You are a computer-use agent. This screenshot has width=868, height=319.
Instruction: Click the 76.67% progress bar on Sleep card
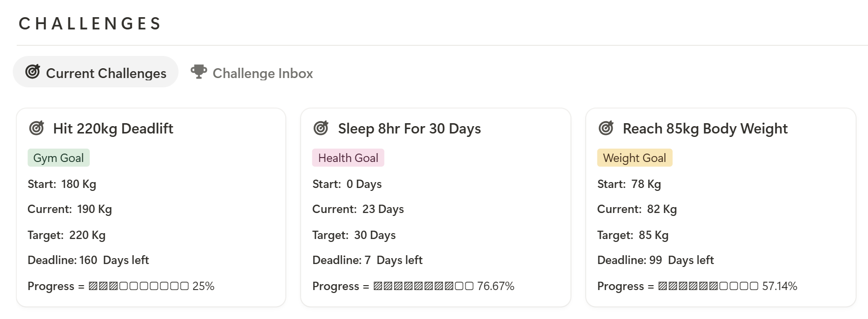click(x=423, y=286)
